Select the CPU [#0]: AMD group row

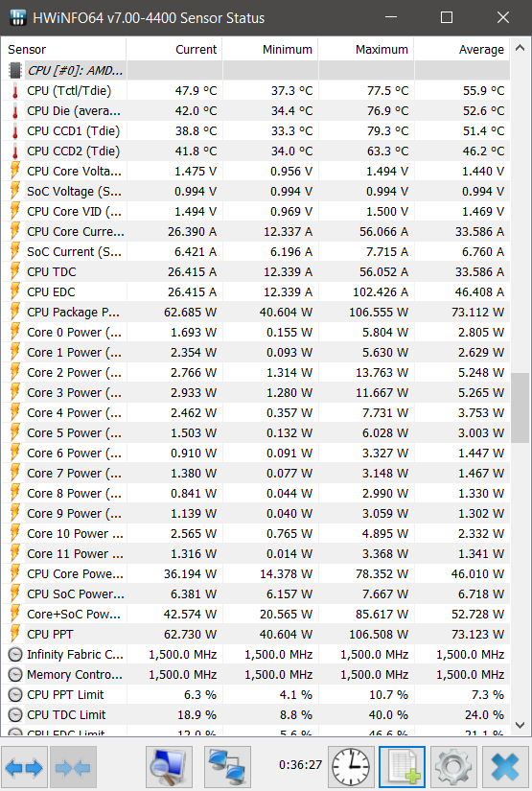tap(256, 71)
